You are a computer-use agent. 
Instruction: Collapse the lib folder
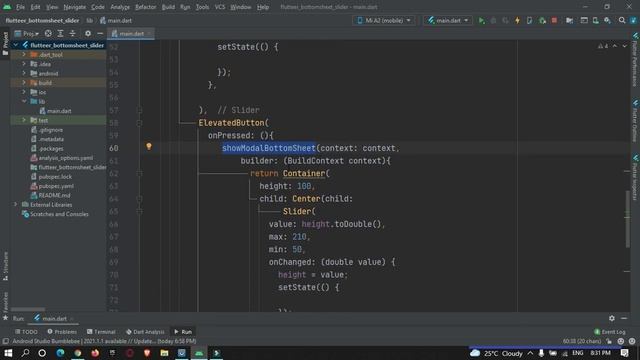coord(24,101)
